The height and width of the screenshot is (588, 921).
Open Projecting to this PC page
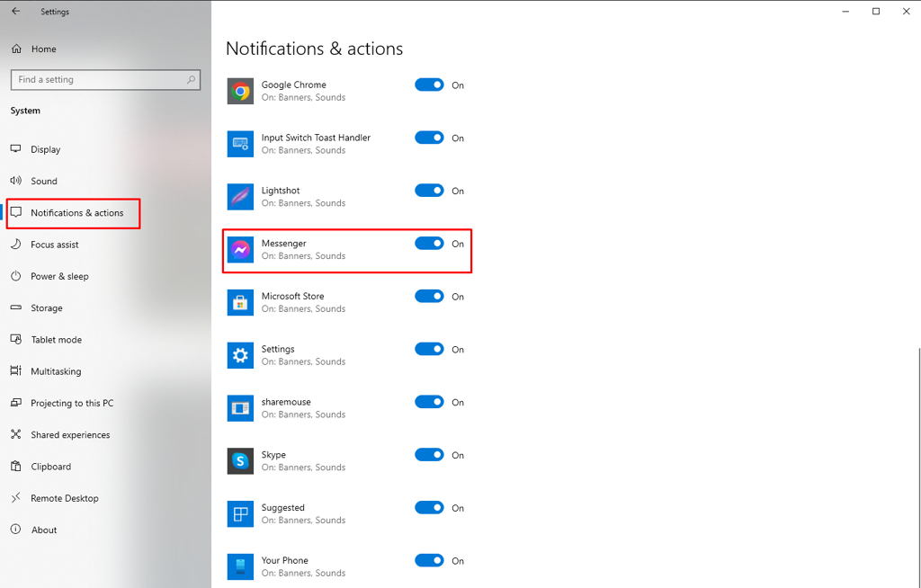(x=106, y=403)
